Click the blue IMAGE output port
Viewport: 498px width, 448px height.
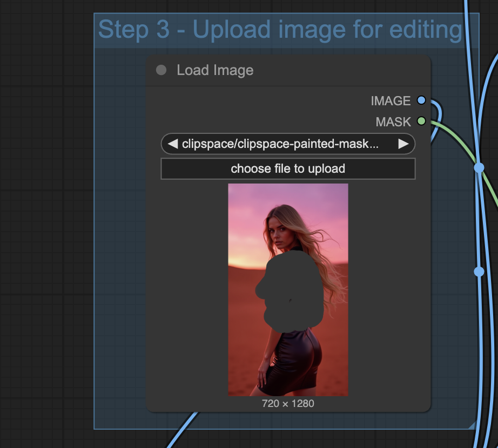pos(421,101)
